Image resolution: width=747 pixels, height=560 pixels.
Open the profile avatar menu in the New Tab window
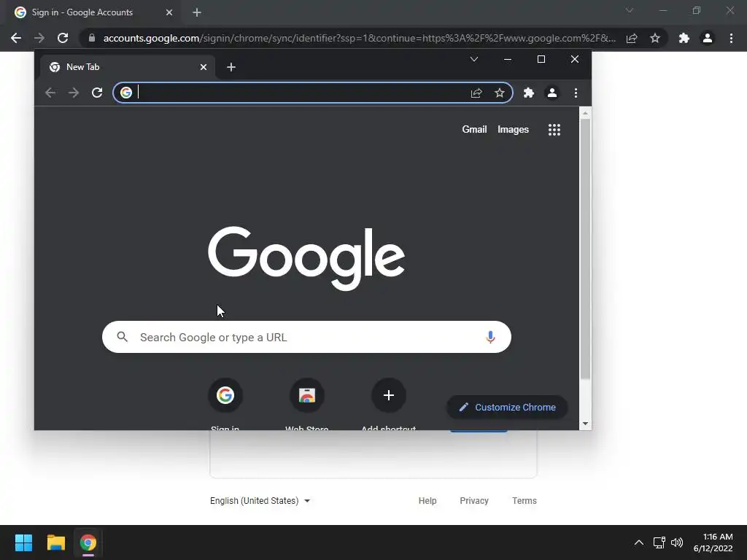(x=552, y=93)
